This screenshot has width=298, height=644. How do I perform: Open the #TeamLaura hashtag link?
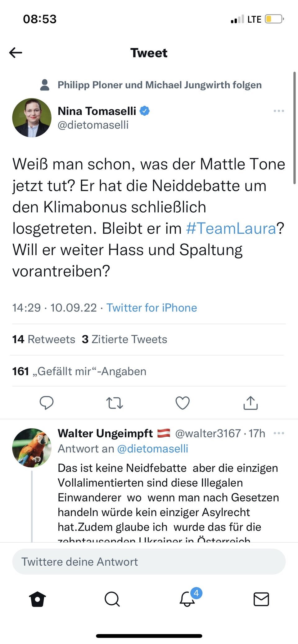pos(231,228)
